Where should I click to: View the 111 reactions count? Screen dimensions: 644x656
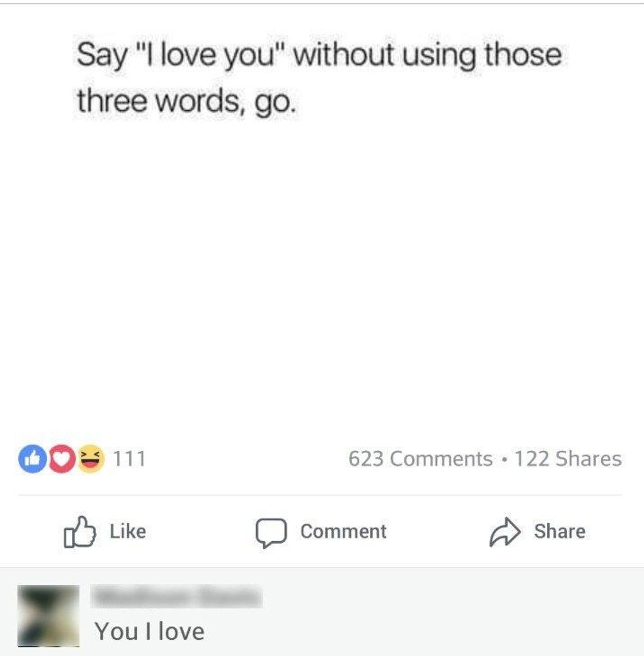click(129, 459)
